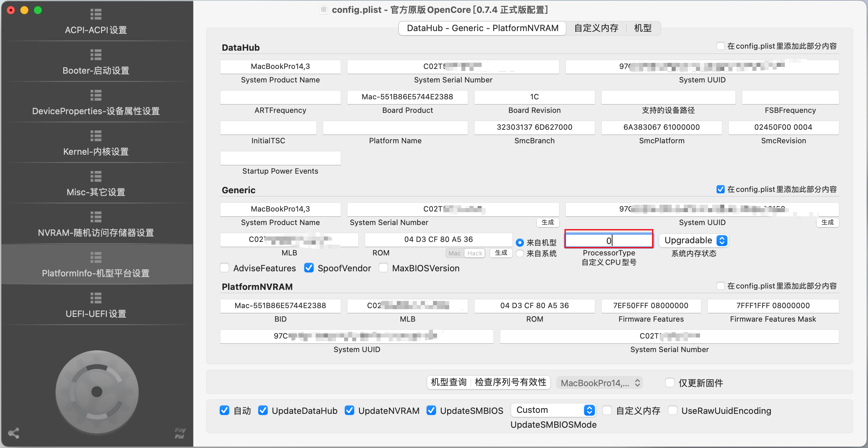Click the 检查序列号有效性 button

pyautogui.click(x=511, y=382)
